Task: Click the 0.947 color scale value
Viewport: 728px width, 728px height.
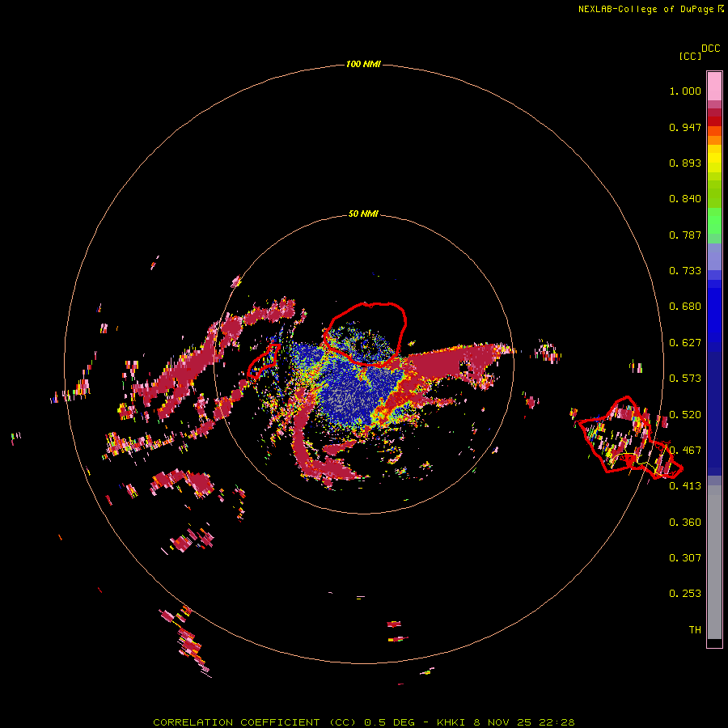Action: click(685, 127)
